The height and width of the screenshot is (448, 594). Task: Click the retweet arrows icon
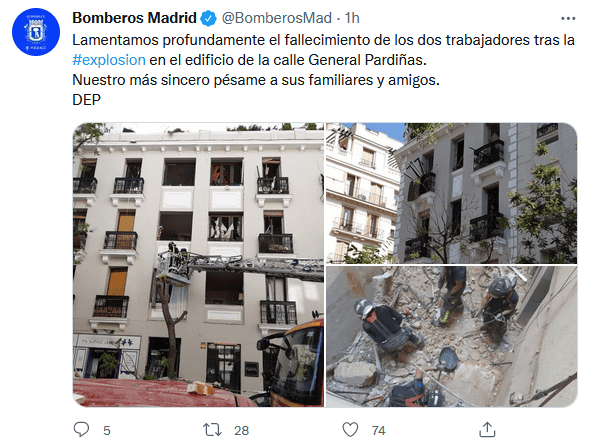[x=212, y=430]
